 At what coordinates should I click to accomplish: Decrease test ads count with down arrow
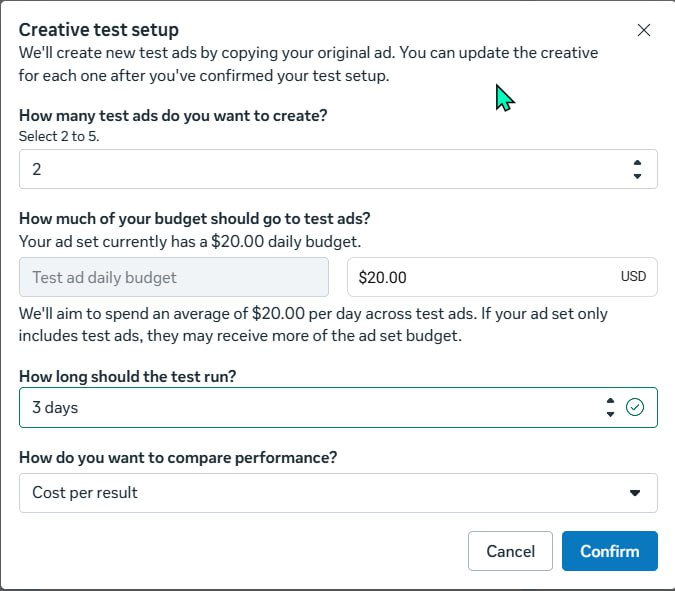[x=637, y=177]
